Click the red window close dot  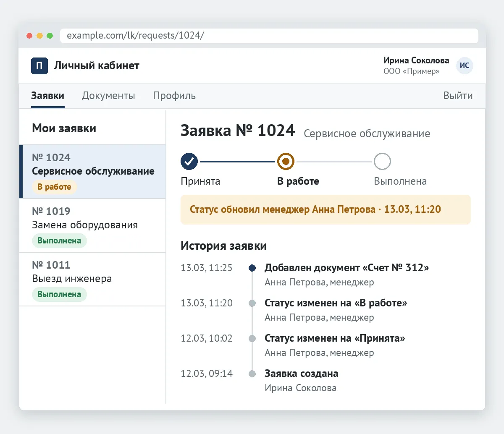click(x=29, y=36)
